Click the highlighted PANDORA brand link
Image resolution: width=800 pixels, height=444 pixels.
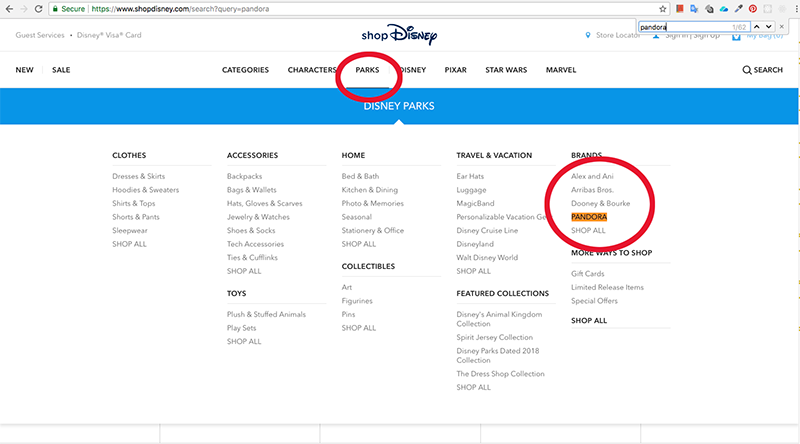589,217
